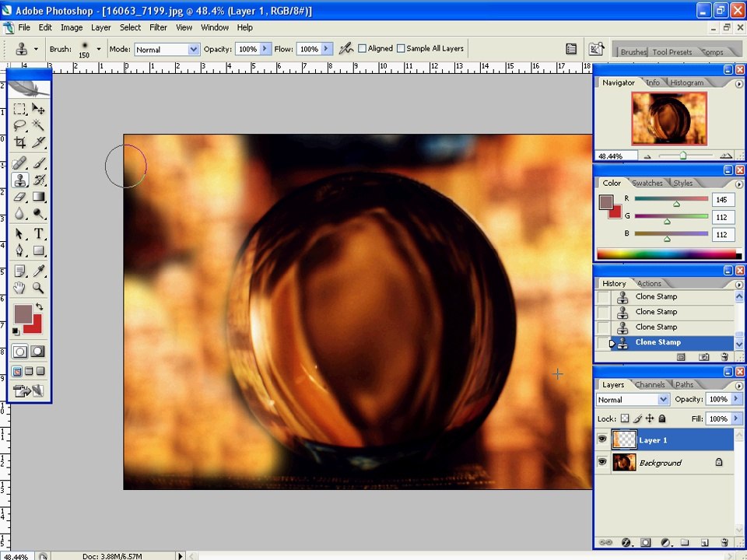Select the Lasso tool
Image resolution: width=747 pixels, height=560 pixels.
(x=19, y=125)
